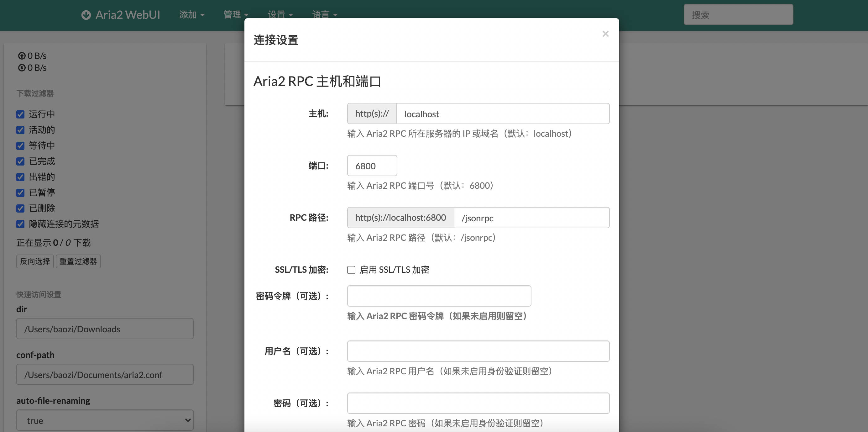Viewport: 868px width, 432px height.
Task: Click the 主机 localhost input field
Action: coord(503,114)
